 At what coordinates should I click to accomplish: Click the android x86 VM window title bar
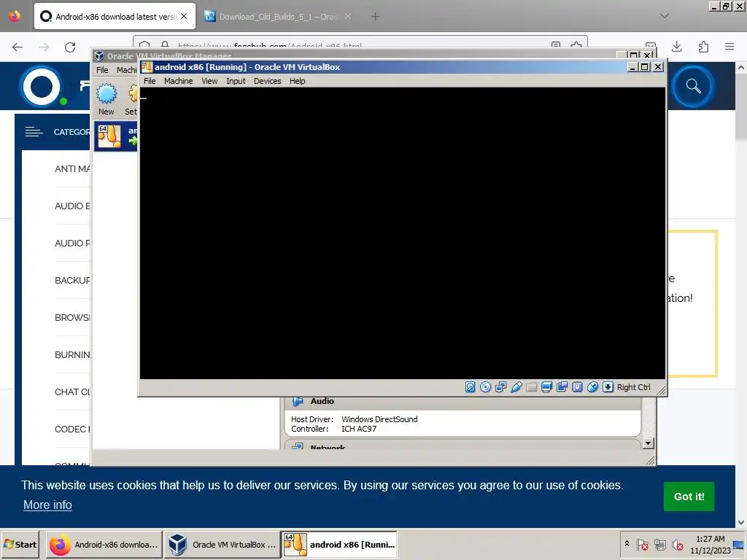(x=384, y=67)
